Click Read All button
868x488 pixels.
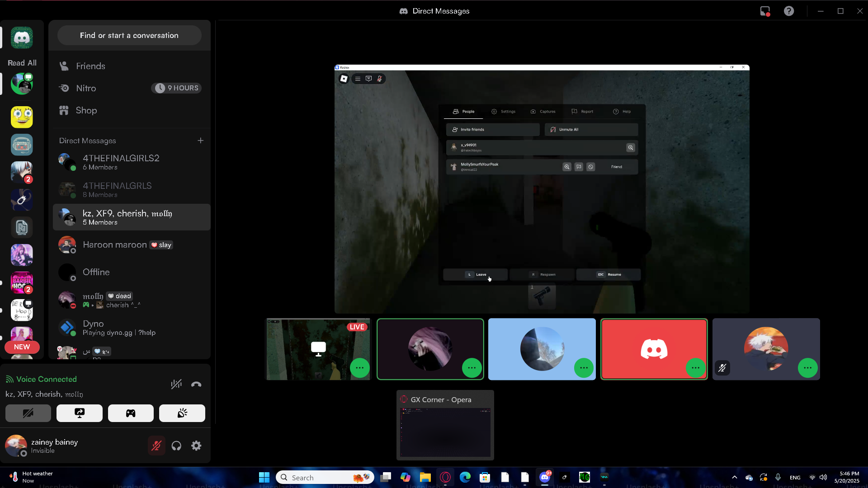pyautogui.click(x=22, y=63)
